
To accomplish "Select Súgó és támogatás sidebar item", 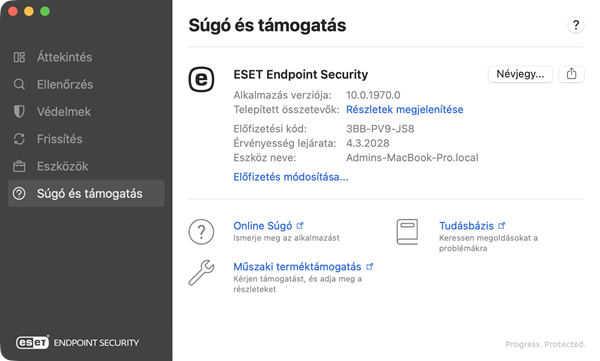I will pos(86,193).
